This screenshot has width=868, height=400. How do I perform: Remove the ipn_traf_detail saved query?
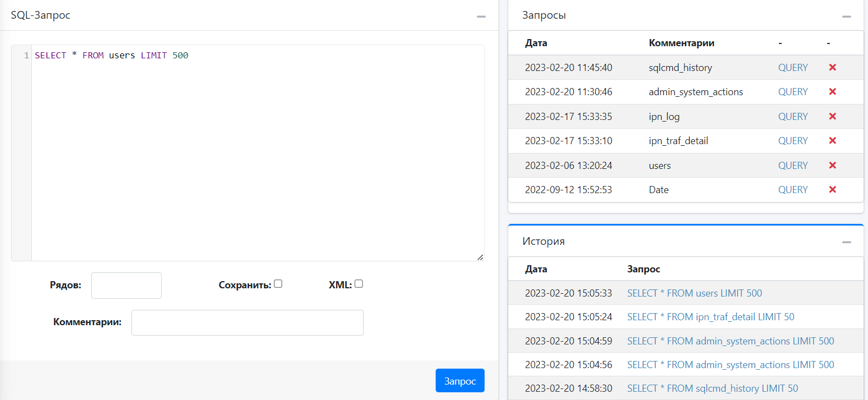[832, 141]
